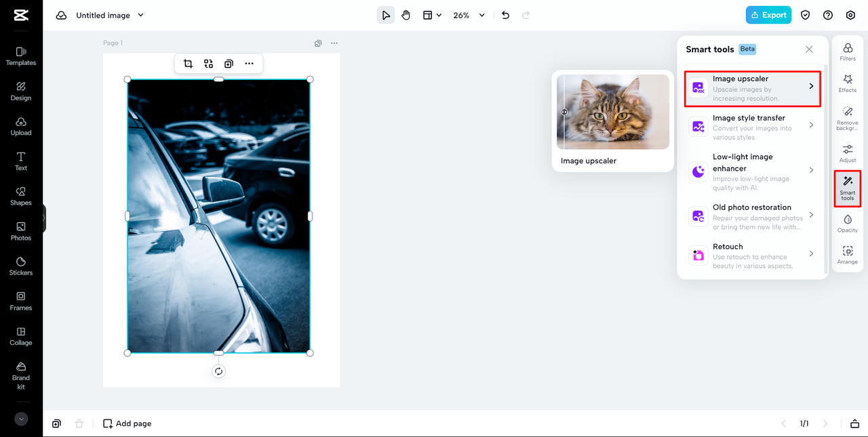Open the Frames panel

pyautogui.click(x=21, y=301)
